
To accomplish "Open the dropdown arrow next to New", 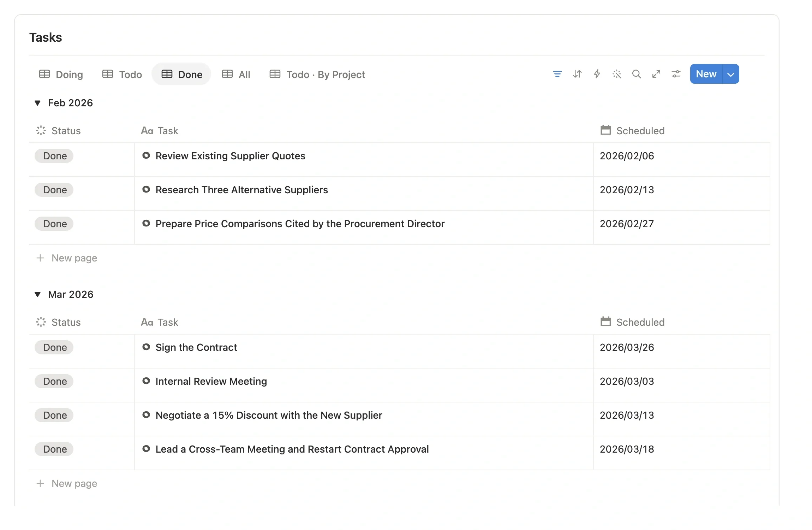I will click(x=731, y=74).
